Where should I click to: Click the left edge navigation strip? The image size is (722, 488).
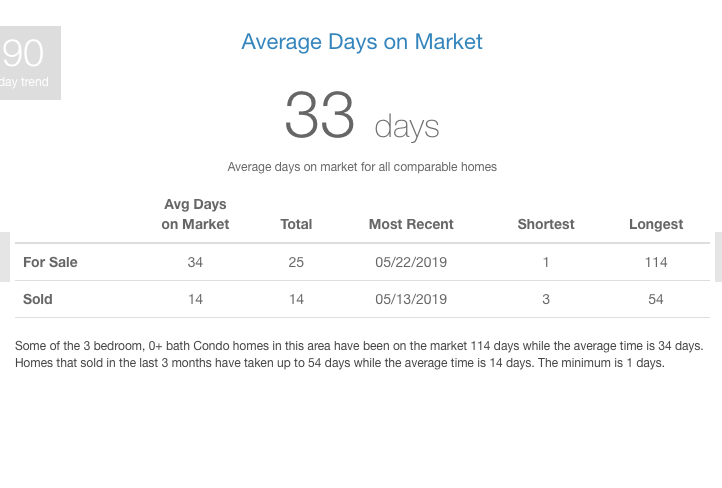pos(5,257)
